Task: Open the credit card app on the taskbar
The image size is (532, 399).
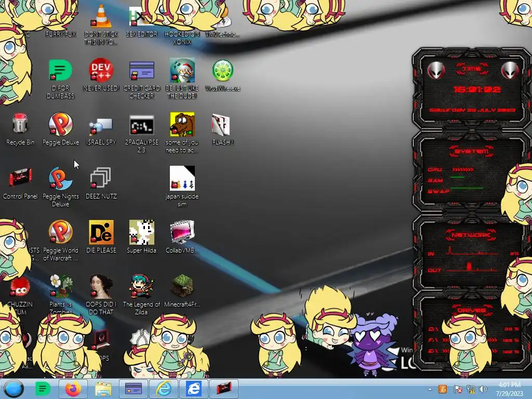Action: (x=134, y=389)
